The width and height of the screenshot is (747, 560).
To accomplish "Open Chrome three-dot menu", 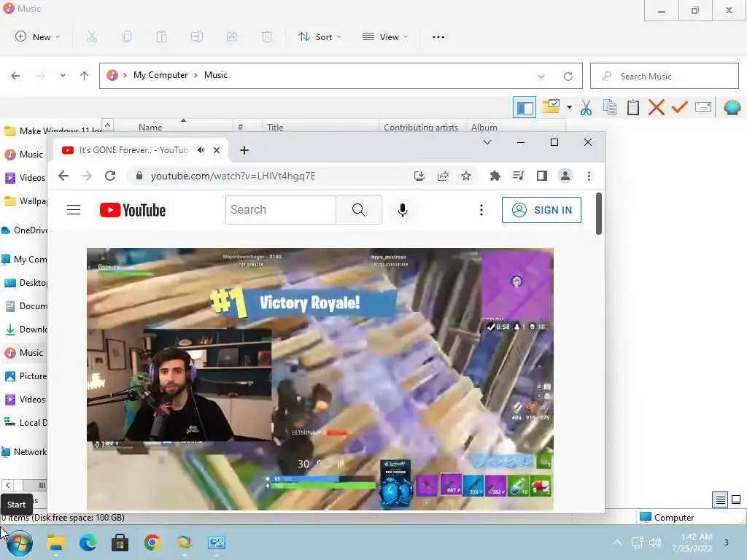I will (x=589, y=176).
